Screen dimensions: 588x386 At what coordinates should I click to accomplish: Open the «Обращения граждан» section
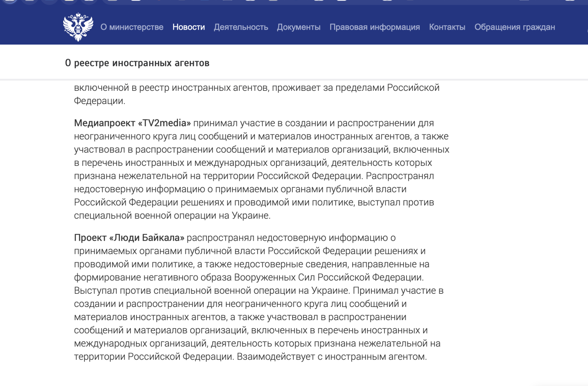[514, 27]
